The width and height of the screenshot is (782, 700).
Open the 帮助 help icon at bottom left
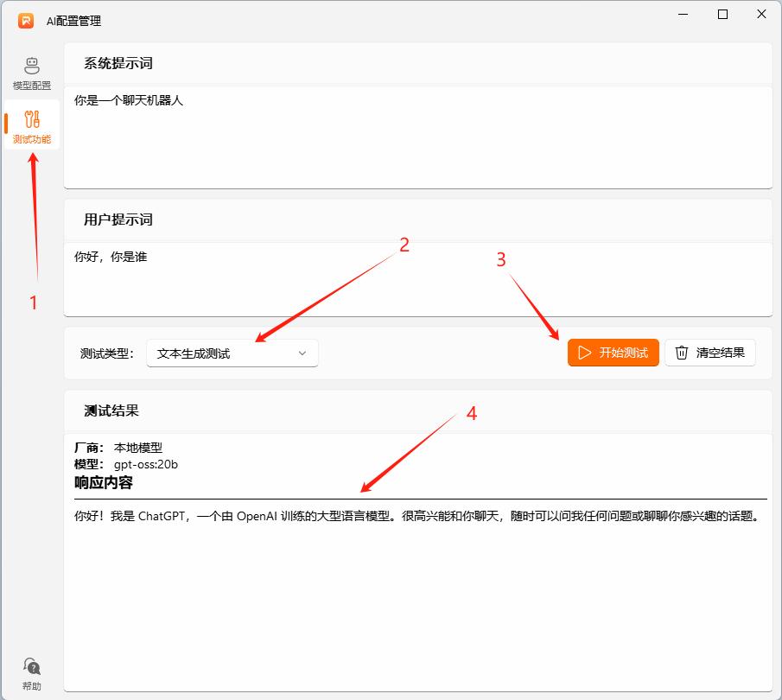(29, 665)
